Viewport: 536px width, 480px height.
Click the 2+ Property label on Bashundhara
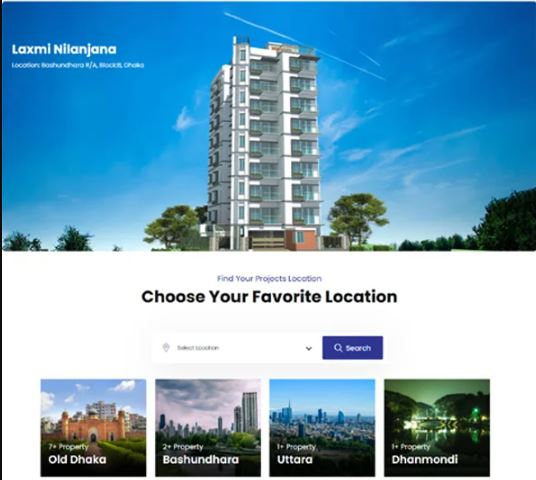click(x=183, y=447)
